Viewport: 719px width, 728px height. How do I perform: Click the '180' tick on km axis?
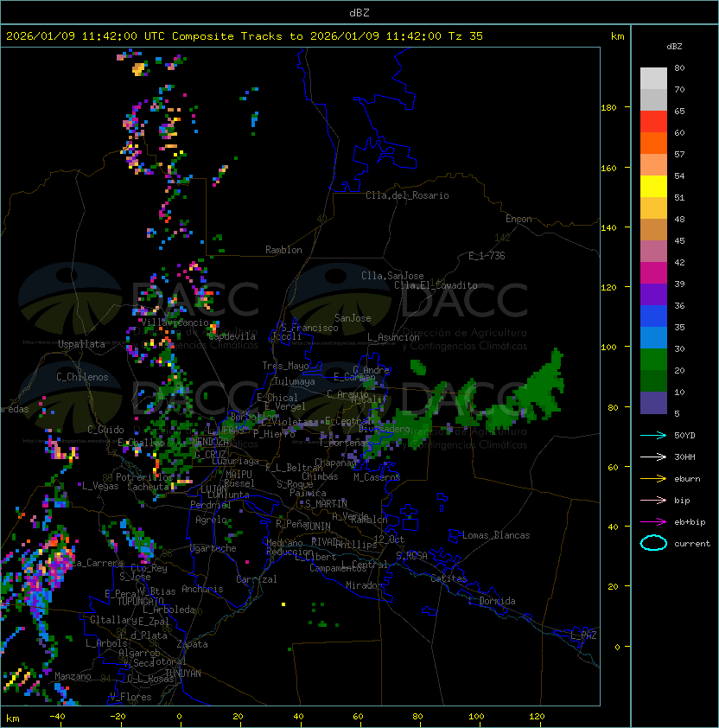(608, 108)
